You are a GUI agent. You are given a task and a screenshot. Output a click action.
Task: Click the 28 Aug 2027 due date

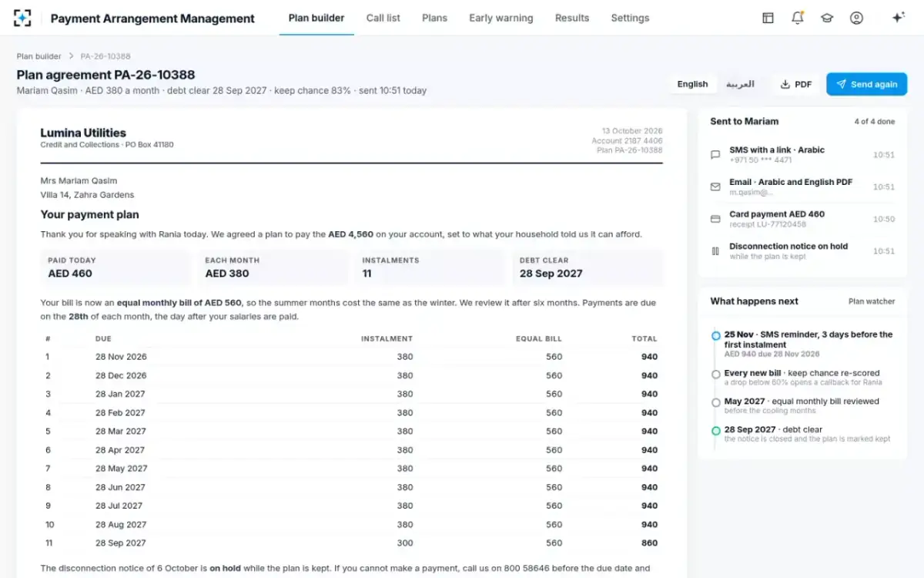[x=121, y=525]
